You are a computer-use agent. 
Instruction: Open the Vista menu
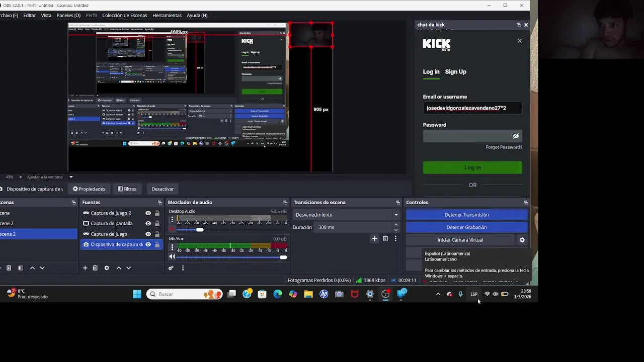click(x=46, y=16)
